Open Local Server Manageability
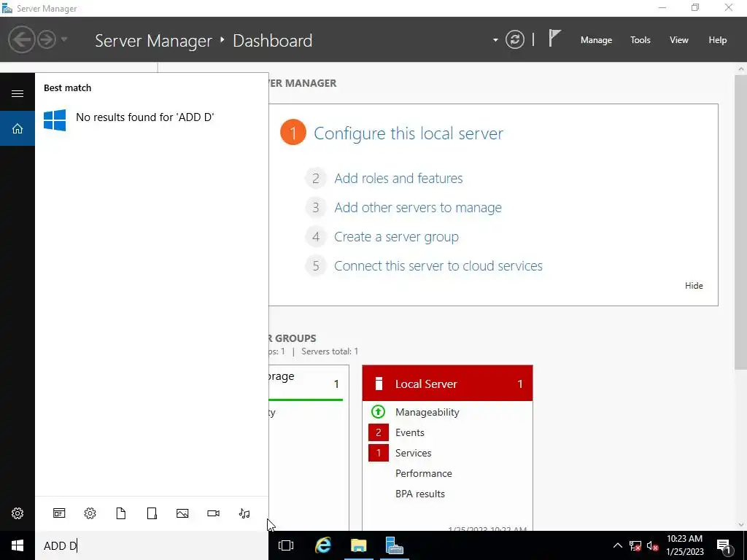The image size is (747, 560). (x=427, y=413)
